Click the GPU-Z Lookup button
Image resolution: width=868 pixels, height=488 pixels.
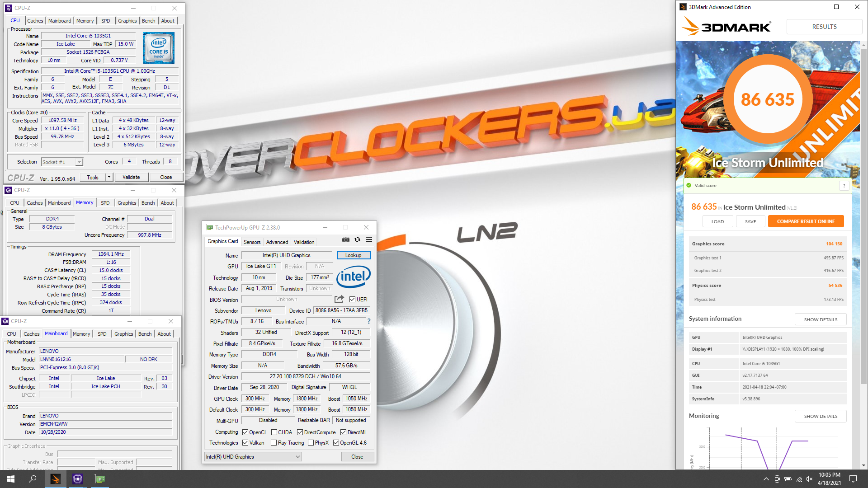354,255
